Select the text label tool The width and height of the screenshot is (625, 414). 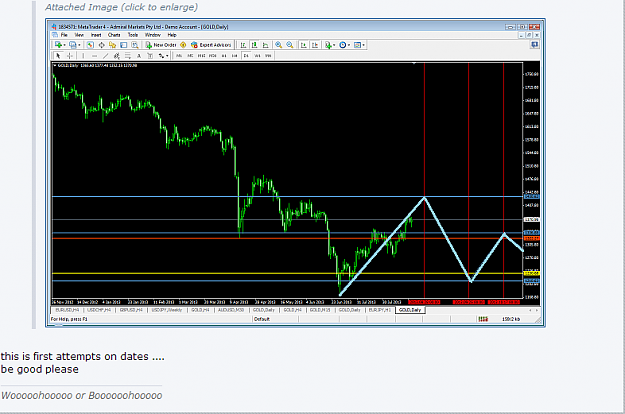150,56
